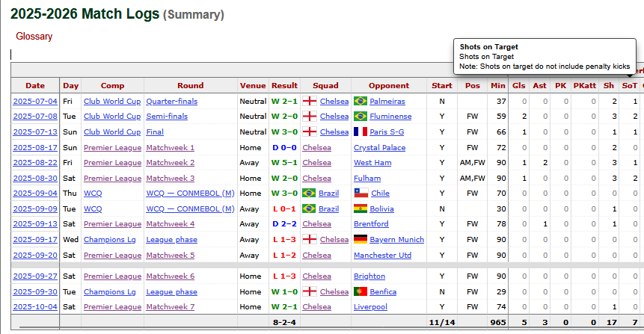Viewport: 644px width, 334px height.
Task: Sort table by Date column header
Action: (35, 85)
